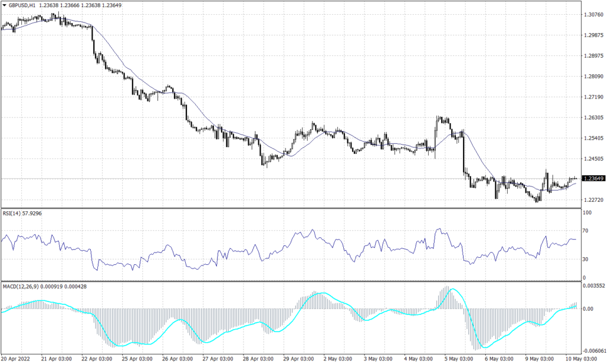Viewport: 608px width, 364px height.
Task: Click the RSI 30 level label
Action: coord(586,259)
